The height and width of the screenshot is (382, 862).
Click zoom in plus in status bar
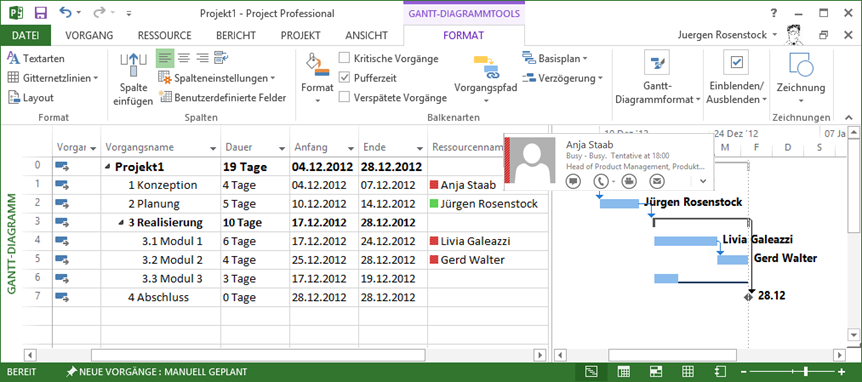click(x=841, y=372)
